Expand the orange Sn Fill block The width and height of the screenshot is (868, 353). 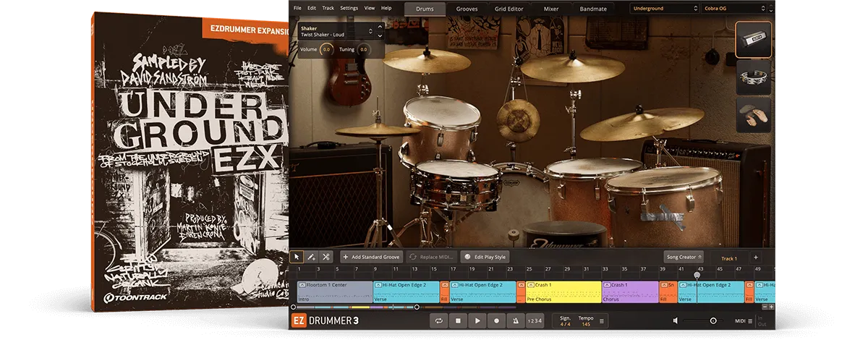(x=663, y=285)
